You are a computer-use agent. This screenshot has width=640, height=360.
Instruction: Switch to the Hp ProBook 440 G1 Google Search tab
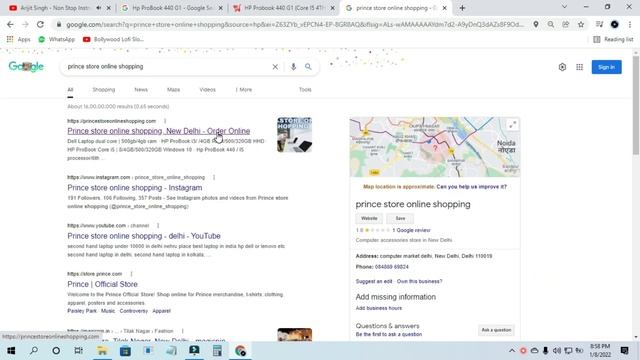pyautogui.click(x=171, y=8)
